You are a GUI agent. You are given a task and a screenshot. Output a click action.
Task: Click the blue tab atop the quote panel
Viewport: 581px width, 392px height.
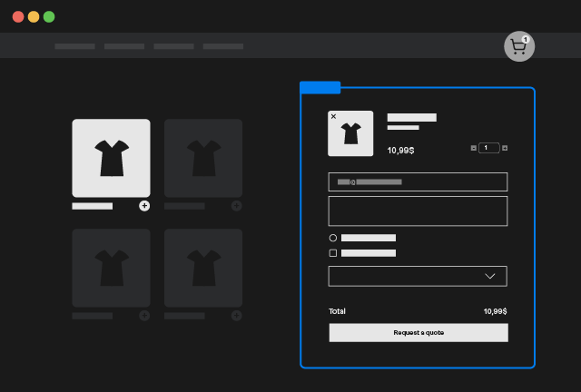[x=320, y=87]
